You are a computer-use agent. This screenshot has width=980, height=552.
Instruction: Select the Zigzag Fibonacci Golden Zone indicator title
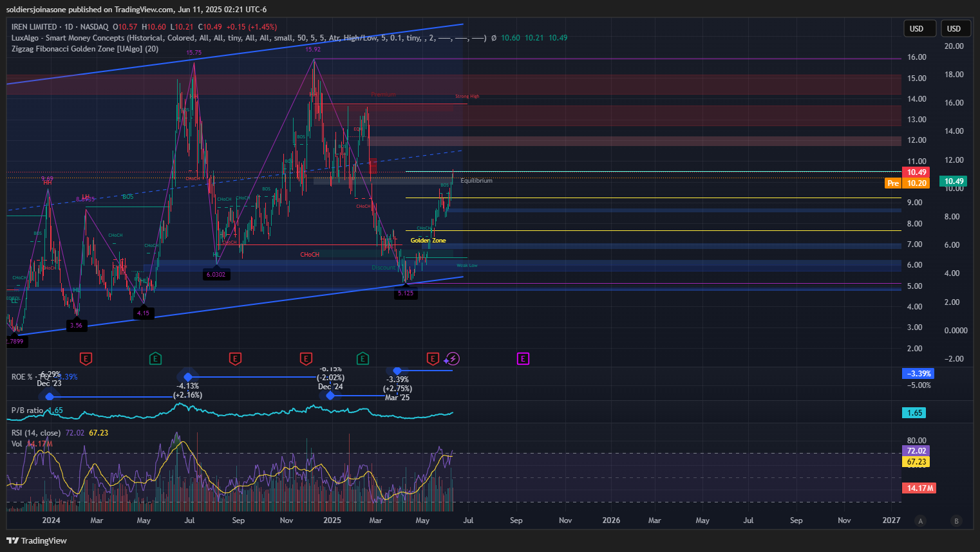(85, 49)
